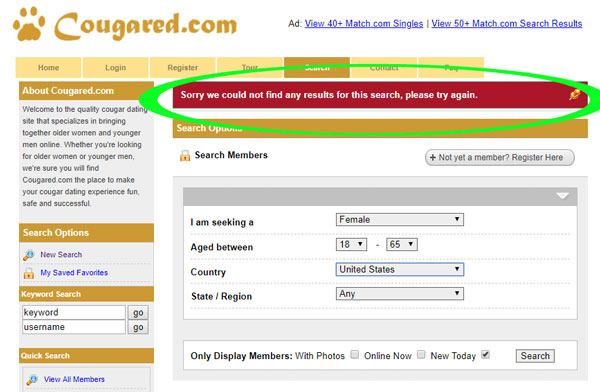Image resolution: width=600 pixels, height=392 pixels.
Task: Click the Only Display Members label
Action: click(241, 356)
